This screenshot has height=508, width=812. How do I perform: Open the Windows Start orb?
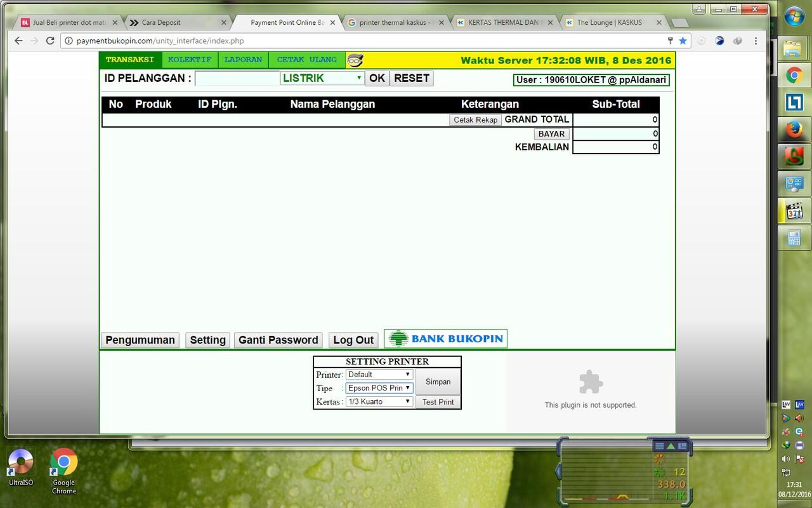[794, 16]
